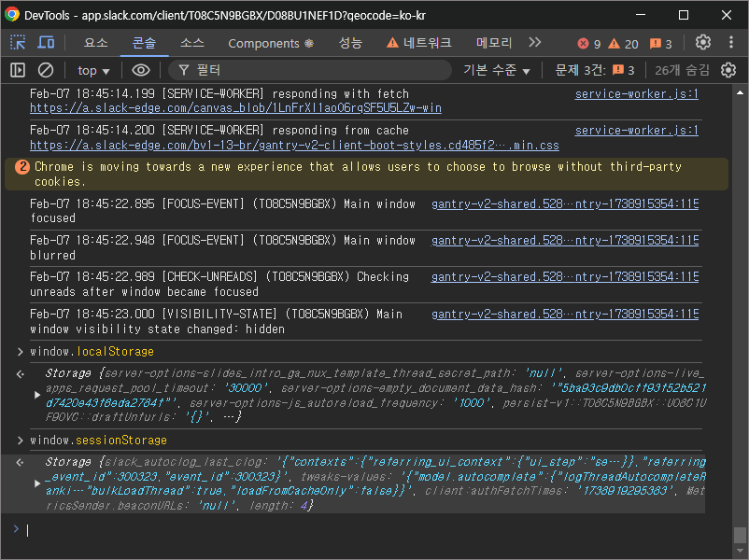Open the top JavaScript context dropdown
The image size is (749, 560).
pos(93,71)
